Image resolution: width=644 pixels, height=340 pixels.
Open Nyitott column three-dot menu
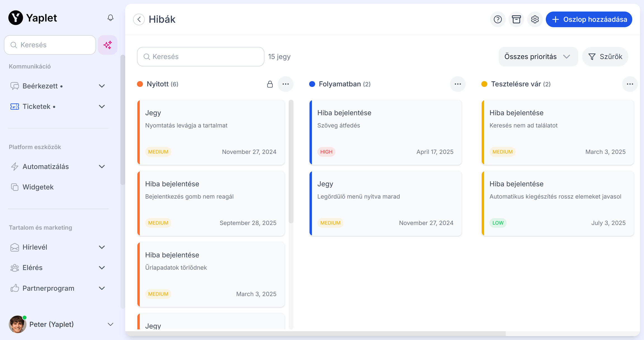(x=285, y=84)
